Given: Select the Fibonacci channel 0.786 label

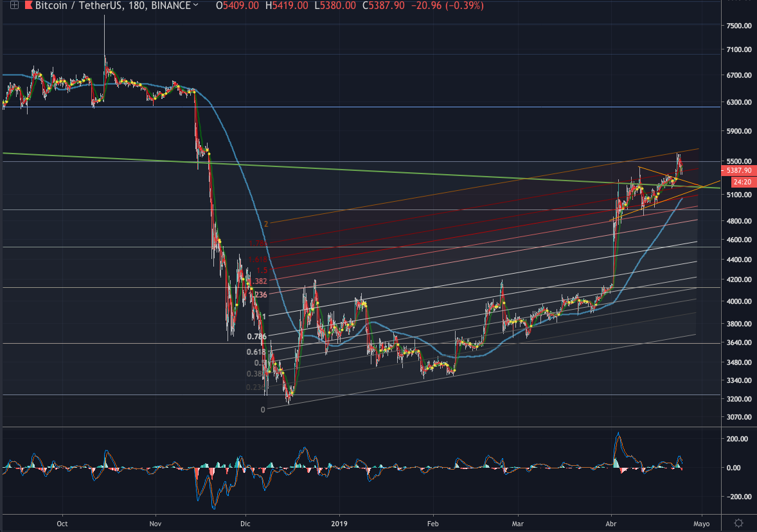Looking at the screenshot, I should click(257, 337).
